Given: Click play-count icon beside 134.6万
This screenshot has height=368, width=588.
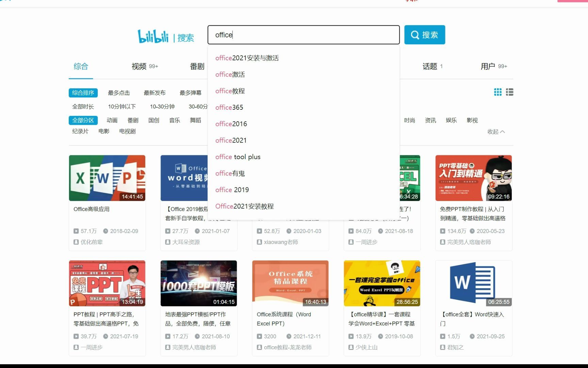Looking at the screenshot, I should click(x=443, y=231).
